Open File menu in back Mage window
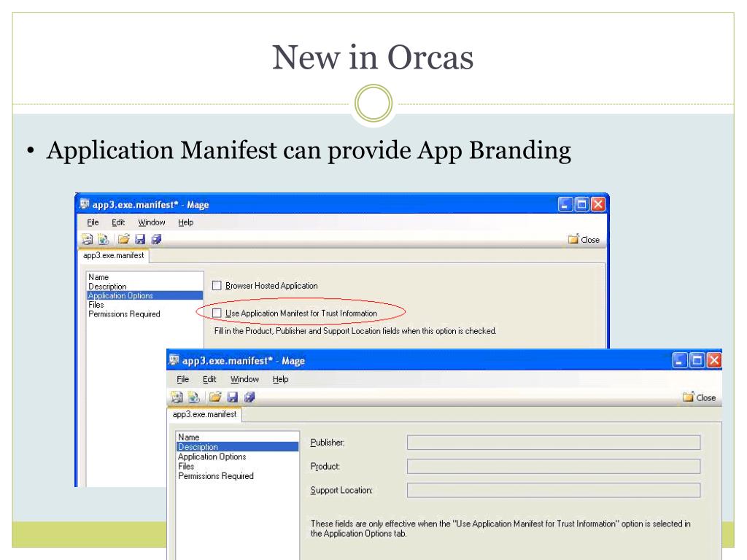The height and width of the screenshot is (560, 747). pyautogui.click(x=93, y=222)
